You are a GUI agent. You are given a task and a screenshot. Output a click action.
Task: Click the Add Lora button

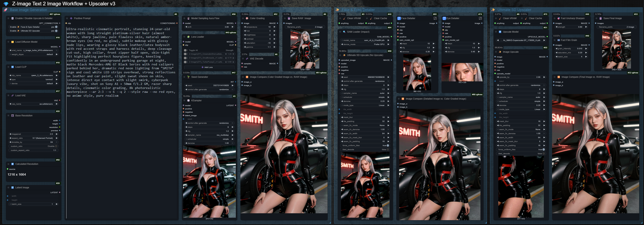click(x=207, y=67)
